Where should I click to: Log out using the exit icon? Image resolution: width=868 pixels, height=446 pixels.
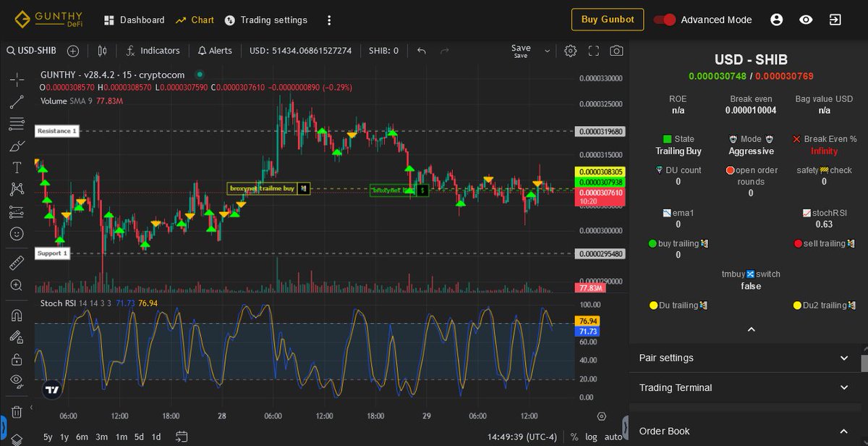coord(835,20)
